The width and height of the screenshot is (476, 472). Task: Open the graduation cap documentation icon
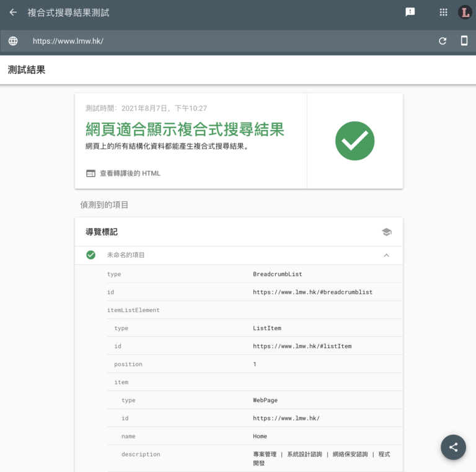pos(387,232)
